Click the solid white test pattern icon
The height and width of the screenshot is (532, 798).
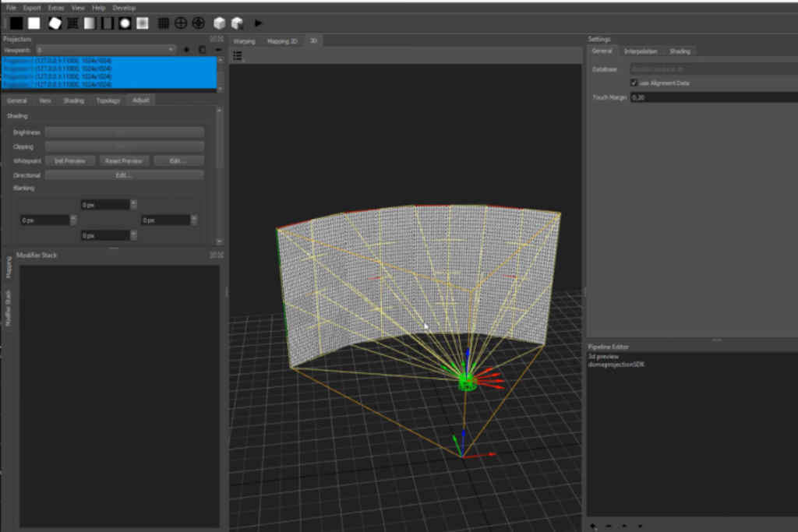click(34, 23)
